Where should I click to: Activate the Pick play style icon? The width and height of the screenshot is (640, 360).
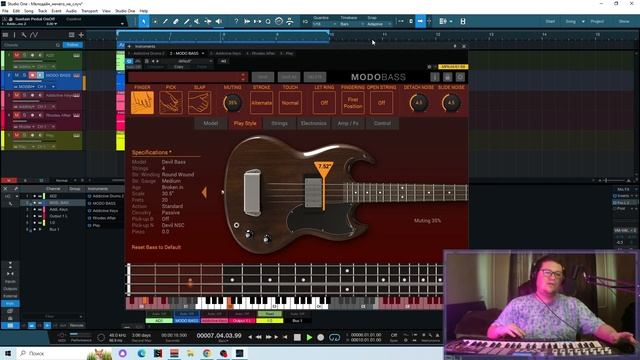pyautogui.click(x=171, y=102)
